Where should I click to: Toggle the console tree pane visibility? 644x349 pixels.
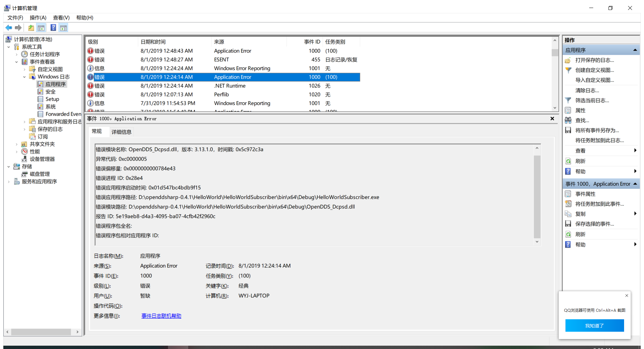click(41, 28)
